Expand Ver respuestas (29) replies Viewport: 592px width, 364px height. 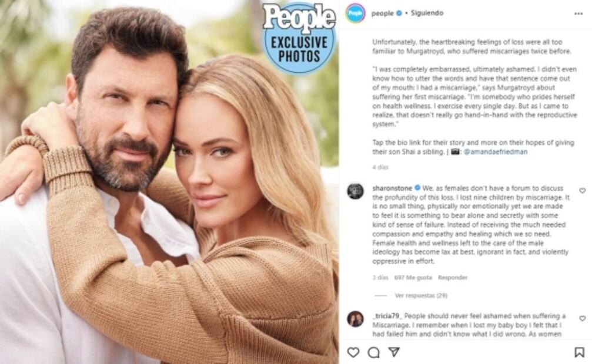tap(421, 295)
